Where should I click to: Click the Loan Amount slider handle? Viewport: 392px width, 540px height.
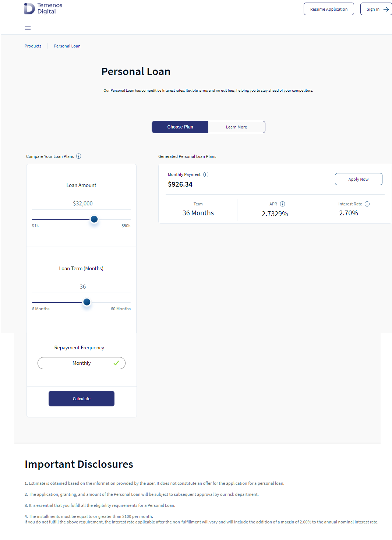pyautogui.click(x=94, y=219)
